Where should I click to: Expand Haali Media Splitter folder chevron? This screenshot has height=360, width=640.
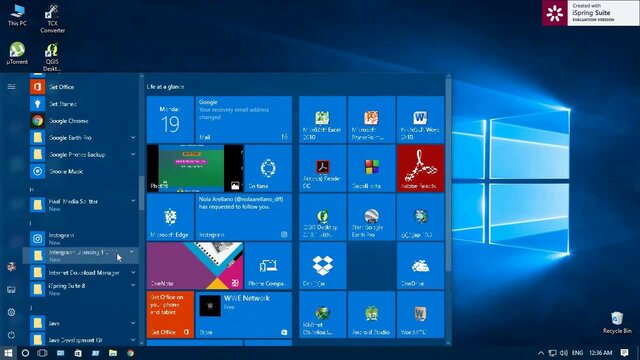(133, 201)
